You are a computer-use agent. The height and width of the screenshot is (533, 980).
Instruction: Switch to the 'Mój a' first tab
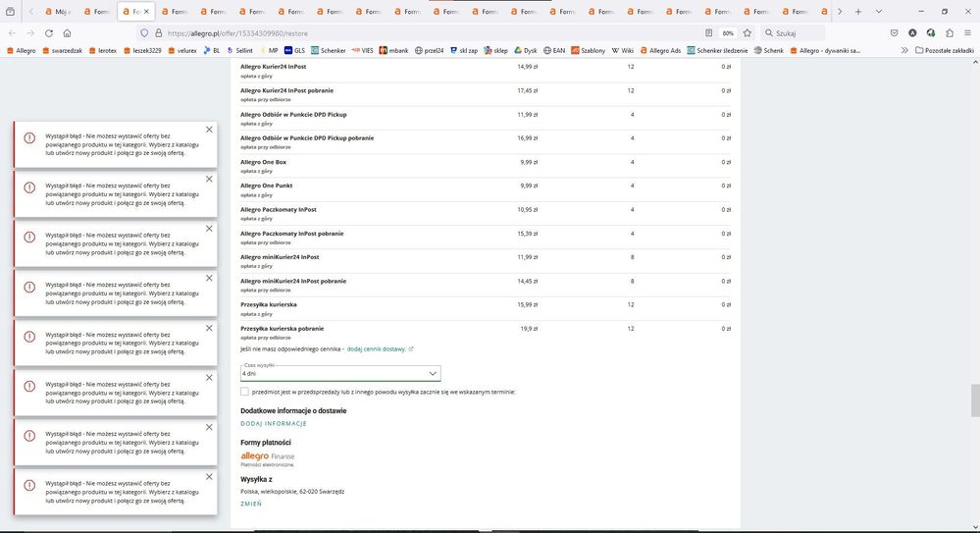tap(56, 12)
